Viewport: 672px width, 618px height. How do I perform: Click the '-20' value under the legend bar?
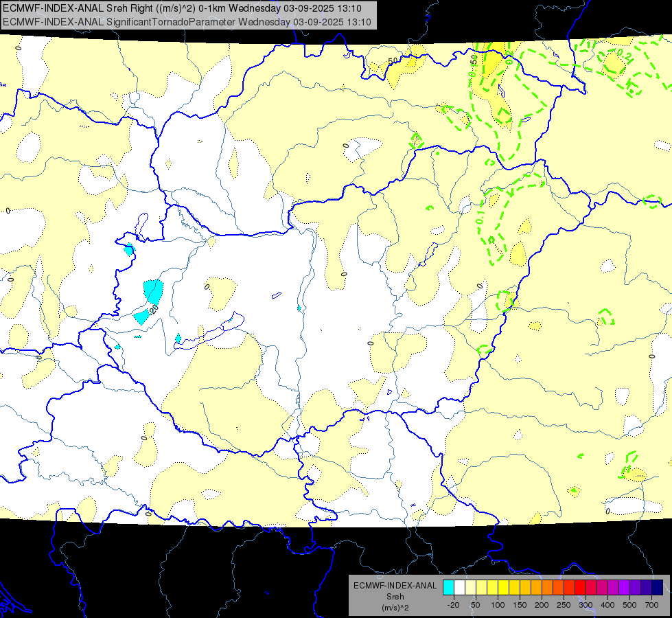(x=454, y=605)
